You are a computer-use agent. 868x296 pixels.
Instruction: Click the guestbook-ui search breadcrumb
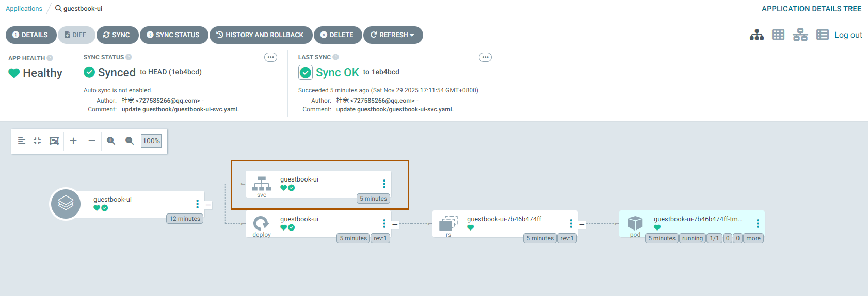pyautogui.click(x=79, y=9)
